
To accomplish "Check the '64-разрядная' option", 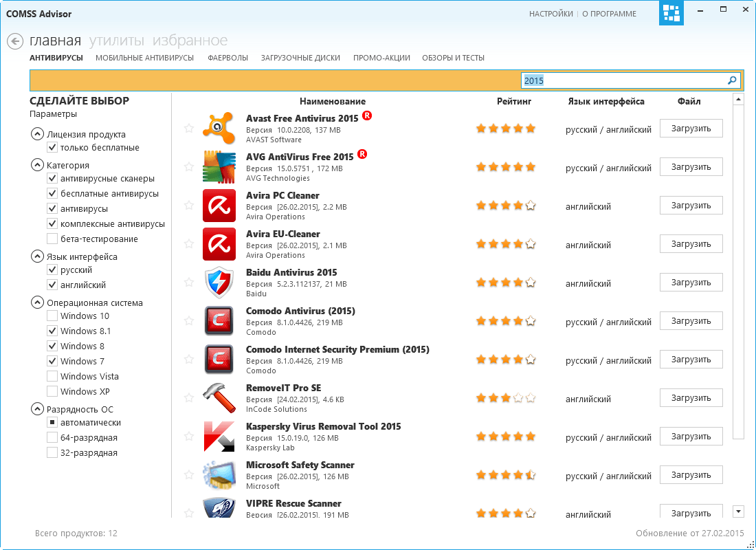I will point(52,437).
